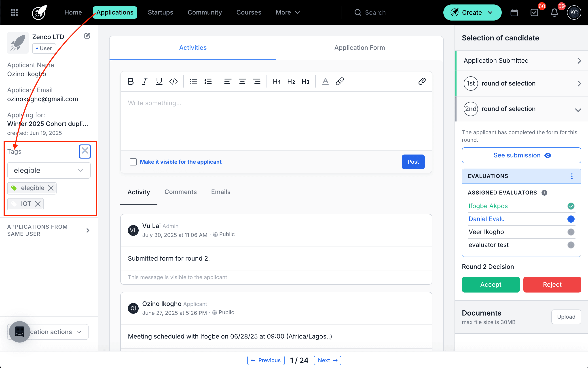This screenshot has width=588, height=368.
Task: Check Make it visible for the applicant
Action: 133,162
